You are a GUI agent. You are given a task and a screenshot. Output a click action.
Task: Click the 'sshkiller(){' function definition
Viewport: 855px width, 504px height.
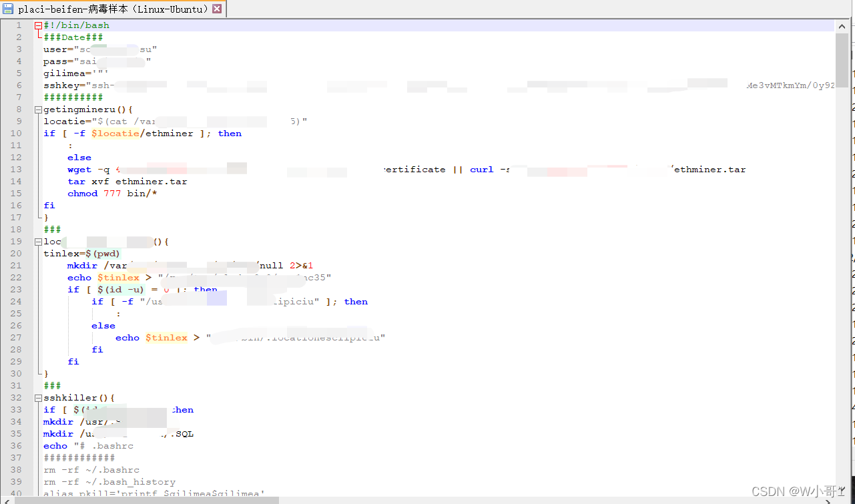click(x=79, y=398)
